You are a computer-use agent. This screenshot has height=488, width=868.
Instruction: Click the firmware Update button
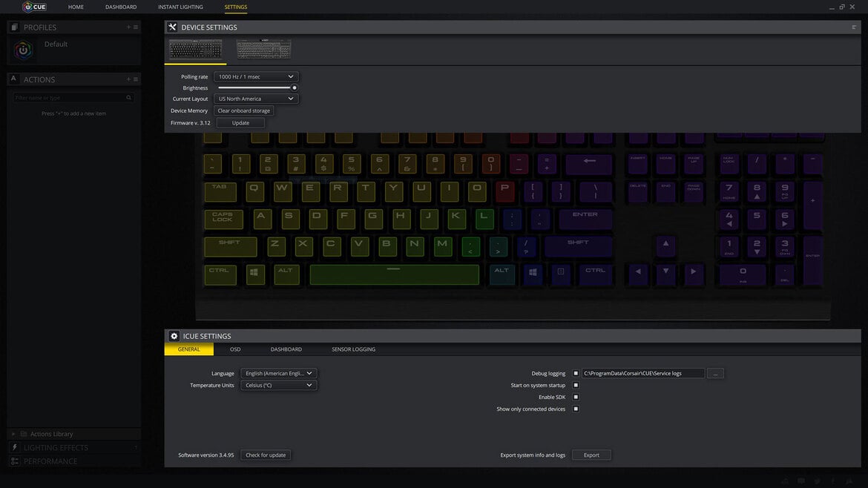[x=240, y=123]
